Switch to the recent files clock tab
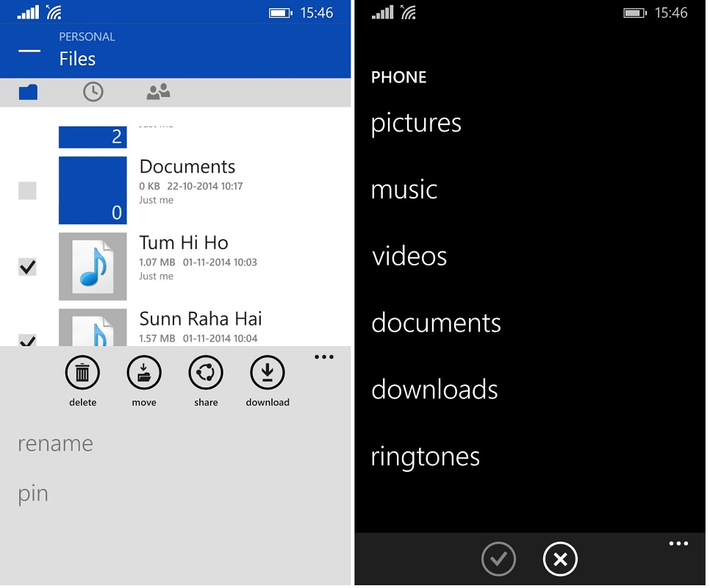The height and width of the screenshot is (588, 710). tap(93, 92)
